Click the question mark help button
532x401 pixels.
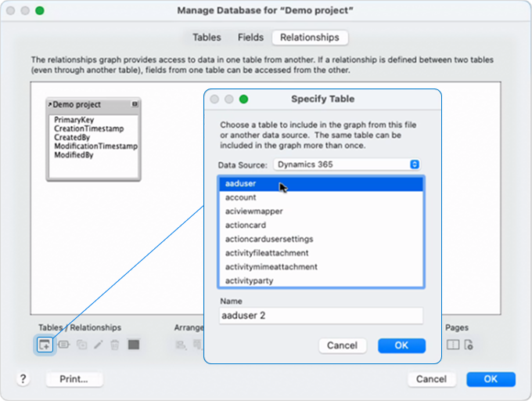(x=23, y=378)
